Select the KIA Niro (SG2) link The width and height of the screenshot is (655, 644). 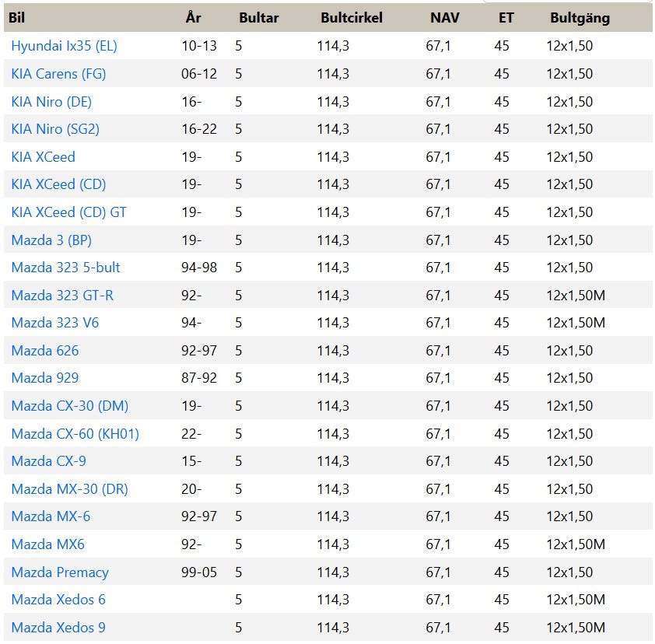pos(55,129)
